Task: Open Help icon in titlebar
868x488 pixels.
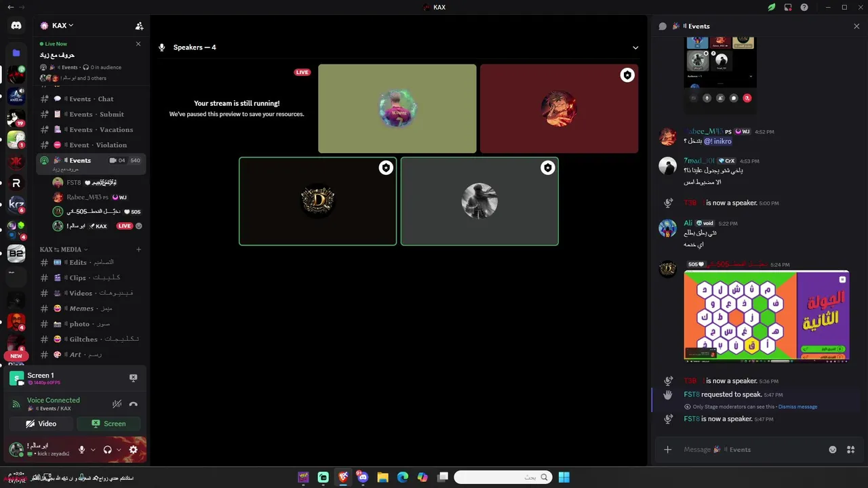Action: (804, 7)
